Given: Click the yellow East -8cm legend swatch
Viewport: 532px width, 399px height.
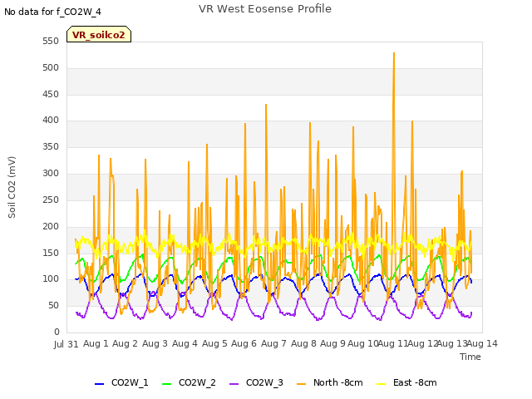Looking at the screenshot, I should point(382,384).
